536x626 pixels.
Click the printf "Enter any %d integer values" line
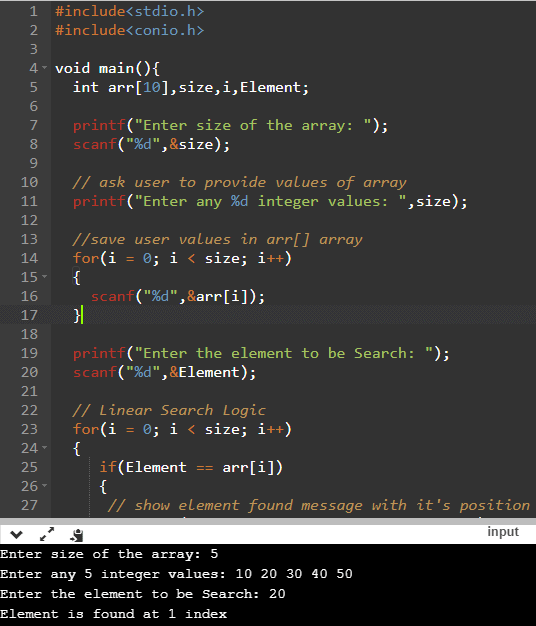[x=270, y=201]
